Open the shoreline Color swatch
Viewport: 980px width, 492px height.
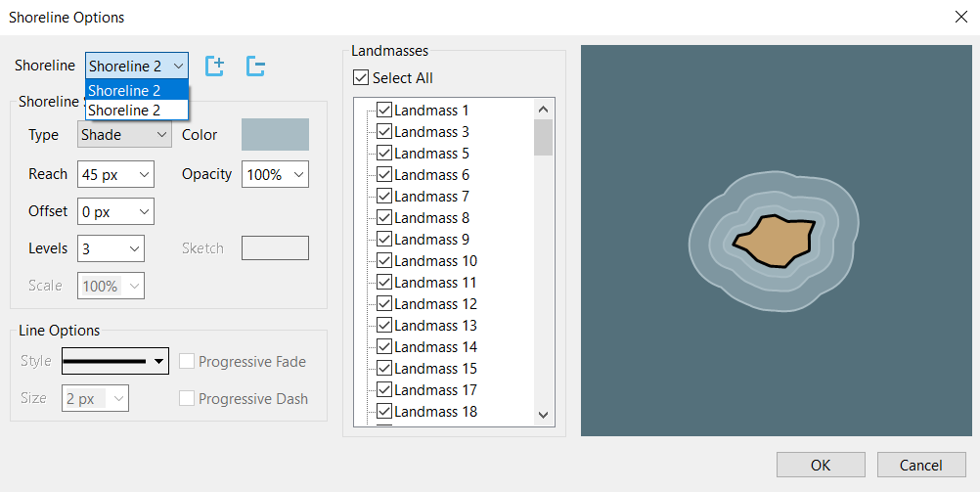275,135
